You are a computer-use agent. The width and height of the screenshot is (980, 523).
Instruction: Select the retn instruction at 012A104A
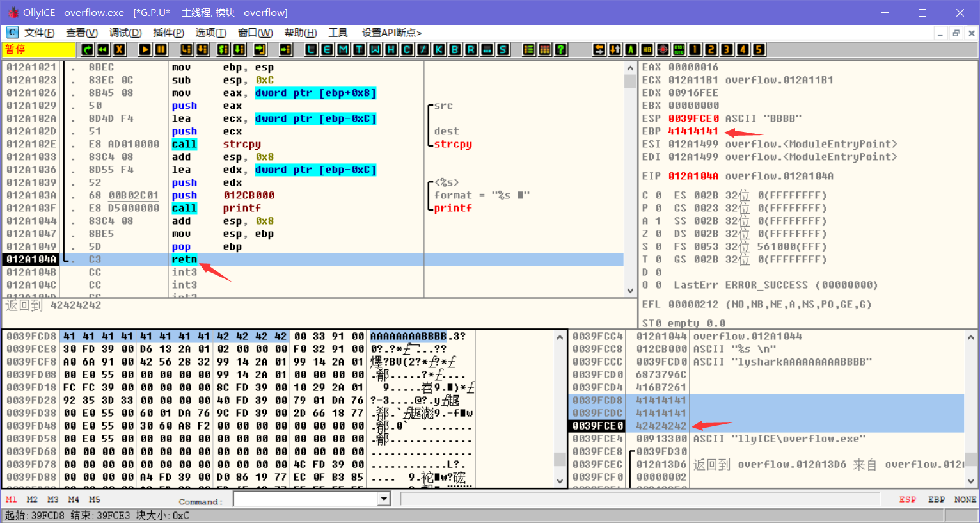pos(313,259)
